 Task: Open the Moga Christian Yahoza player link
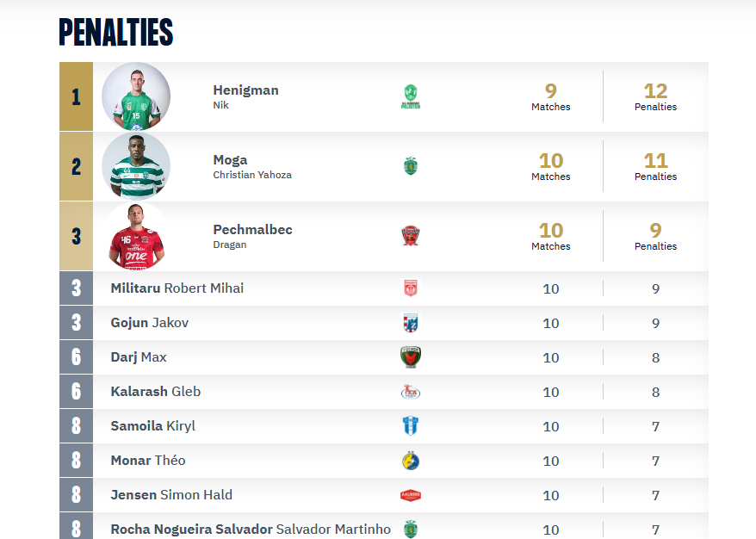pyautogui.click(x=251, y=166)
